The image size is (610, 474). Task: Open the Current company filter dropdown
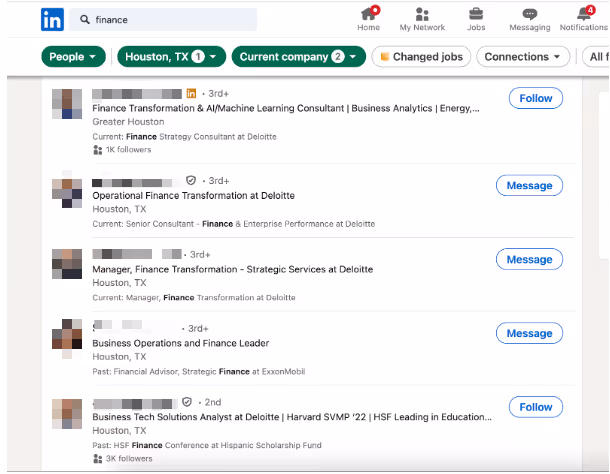(x=298, y=57)
